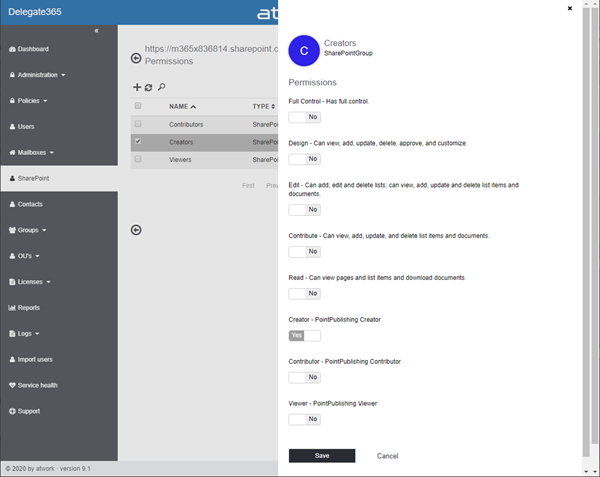Open search with the magnifier icon
Image resolution: width=600 pixels, height=477 pixels.
161,87
